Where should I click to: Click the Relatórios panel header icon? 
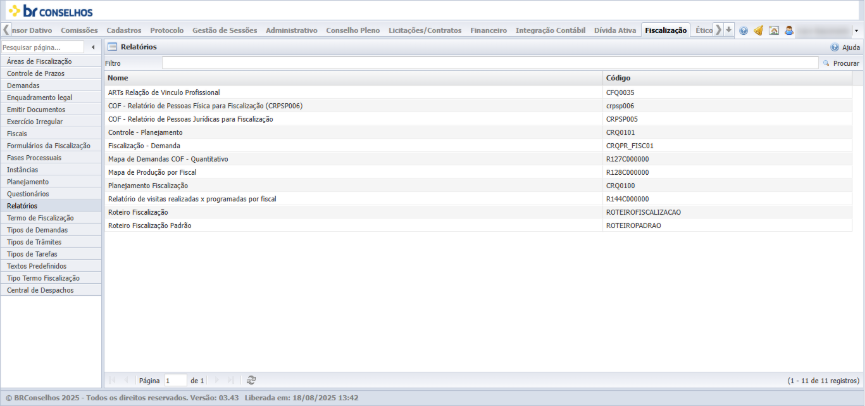coord(112,47)
